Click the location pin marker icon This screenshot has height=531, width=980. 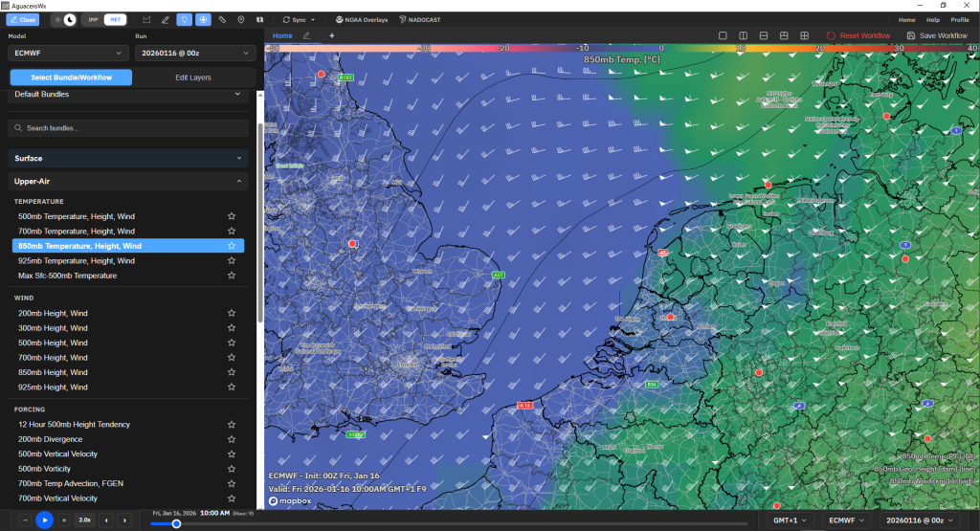point(241,20)
